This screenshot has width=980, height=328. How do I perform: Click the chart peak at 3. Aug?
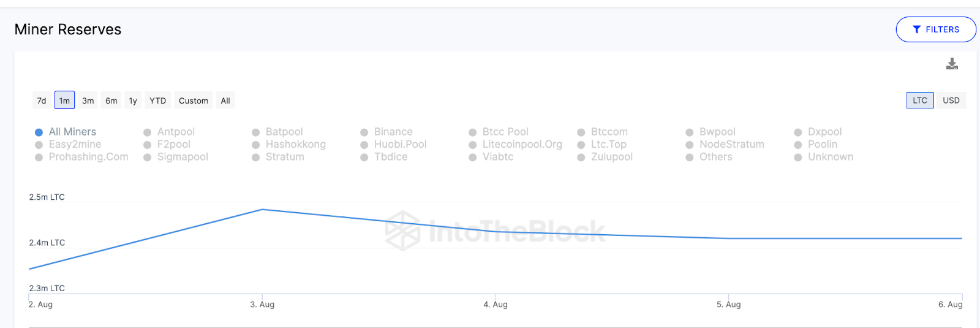tap(262, 210)
